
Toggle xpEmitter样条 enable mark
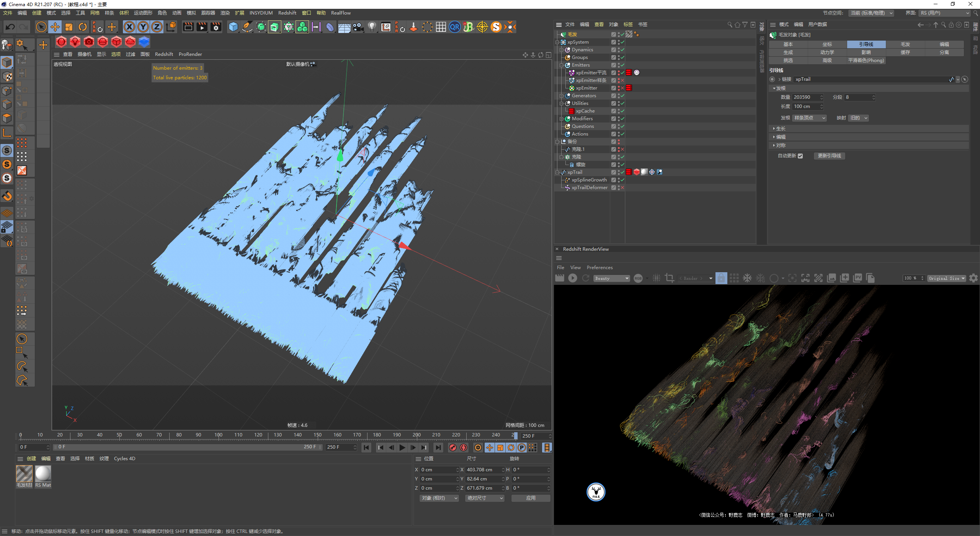[622, 80]
